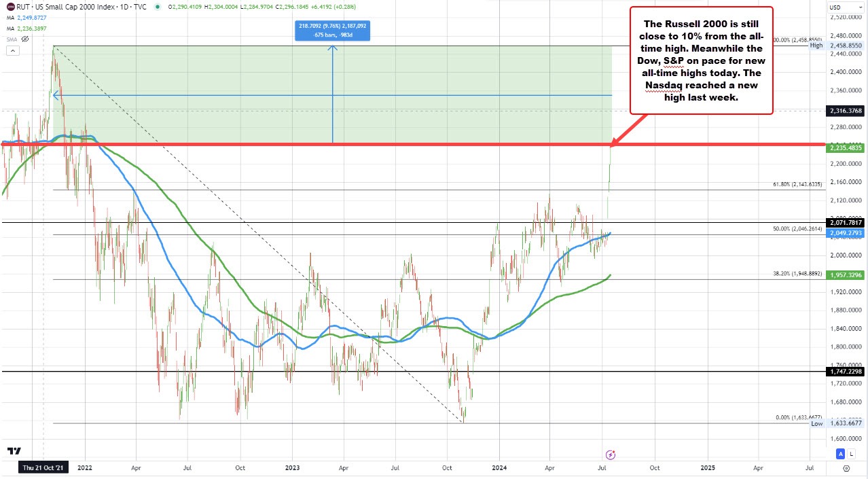The image size is (868, 479).
Task: Click the 2,200.0000 price axis tick
Action: pos(846,163)
